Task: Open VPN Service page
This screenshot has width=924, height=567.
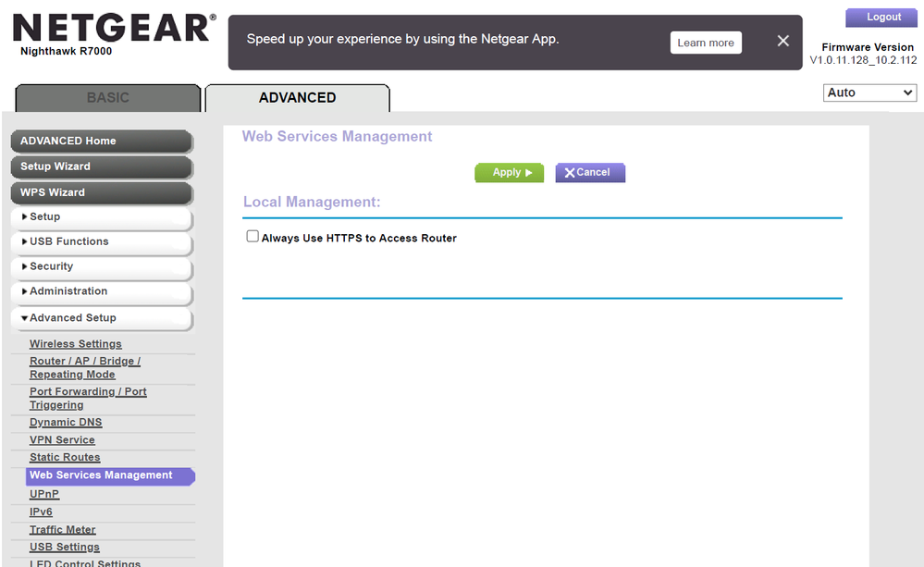Action: 62,440
